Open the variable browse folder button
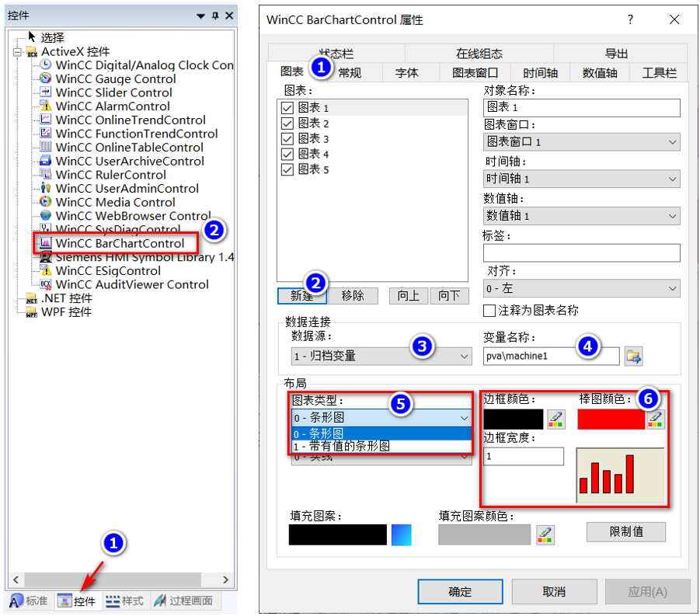 [x=633, y=357]
